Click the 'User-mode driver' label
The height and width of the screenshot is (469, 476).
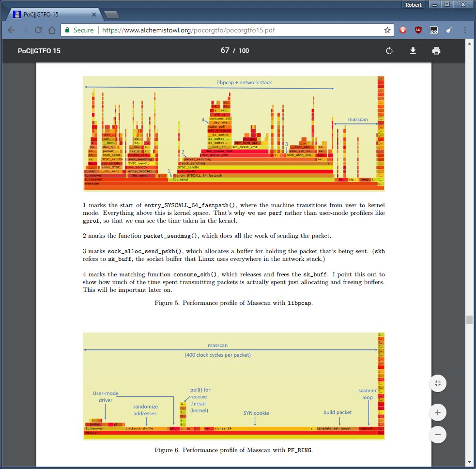coord(106,396)
